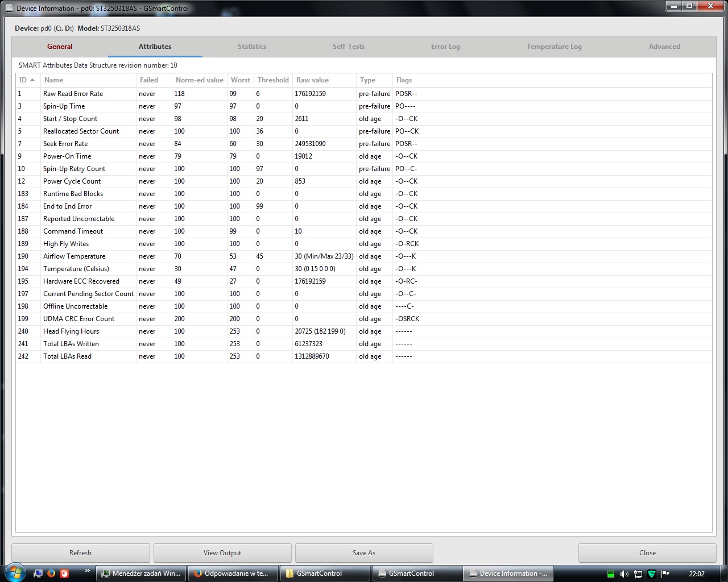Screen dimensions: 728x582
Task: Select the Temperature (Celsius) row
Action: (x=364, y=269)
